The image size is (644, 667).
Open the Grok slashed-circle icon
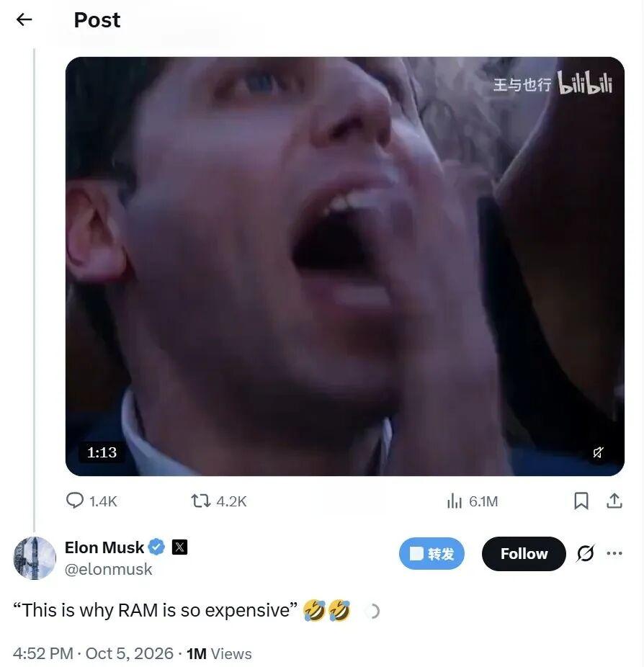click(x=586, y=553)
